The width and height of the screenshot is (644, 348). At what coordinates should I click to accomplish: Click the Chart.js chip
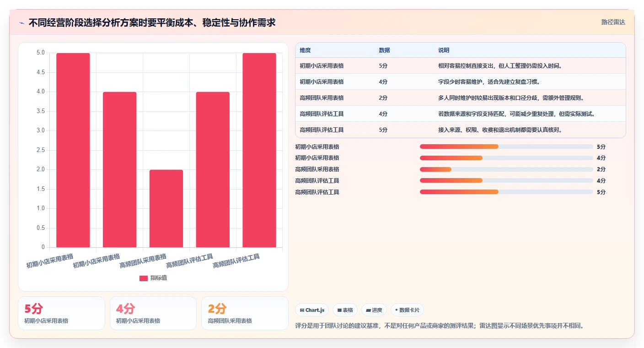pos(312,310)
